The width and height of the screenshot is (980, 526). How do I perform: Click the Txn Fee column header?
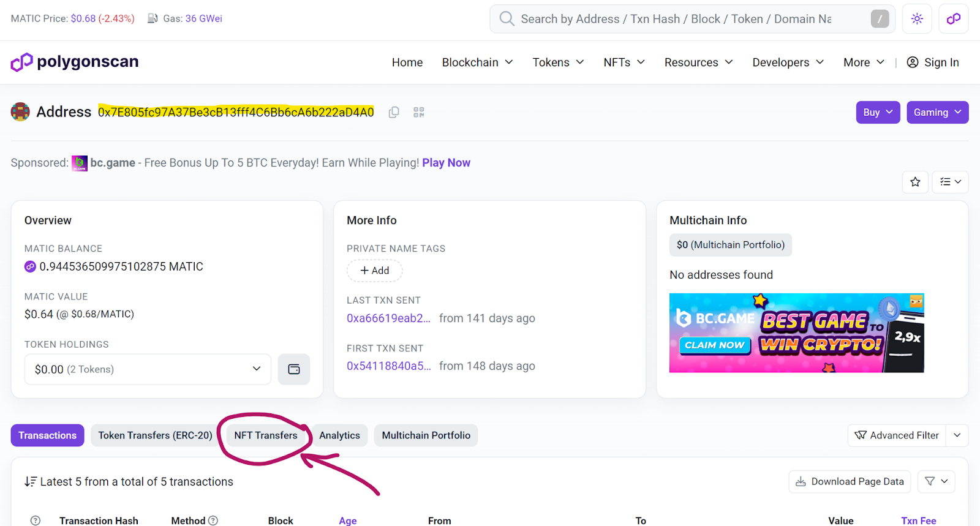click(x=919, y=520)
